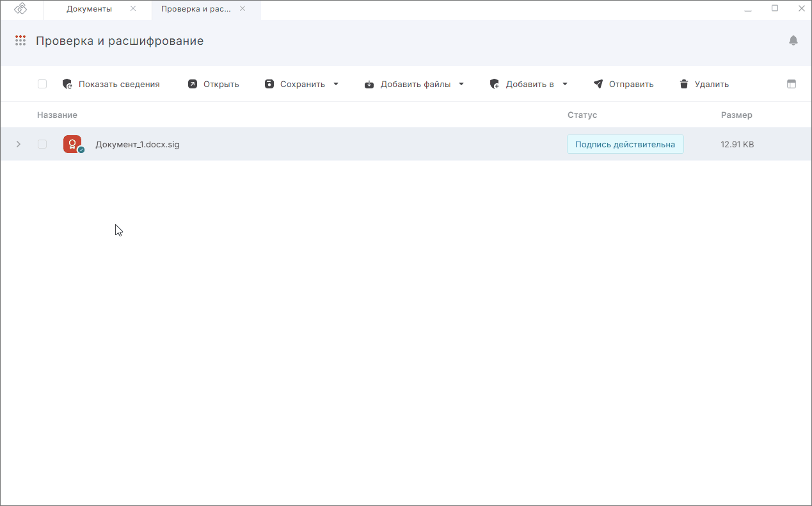Click the size value 12.91 KB
This screenshot has width=812, height=506.
(737, 144)
